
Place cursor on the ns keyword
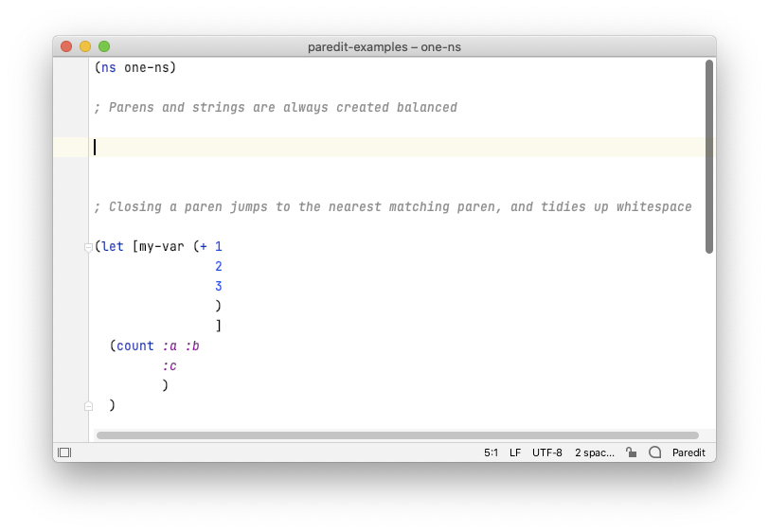point(109,67)
